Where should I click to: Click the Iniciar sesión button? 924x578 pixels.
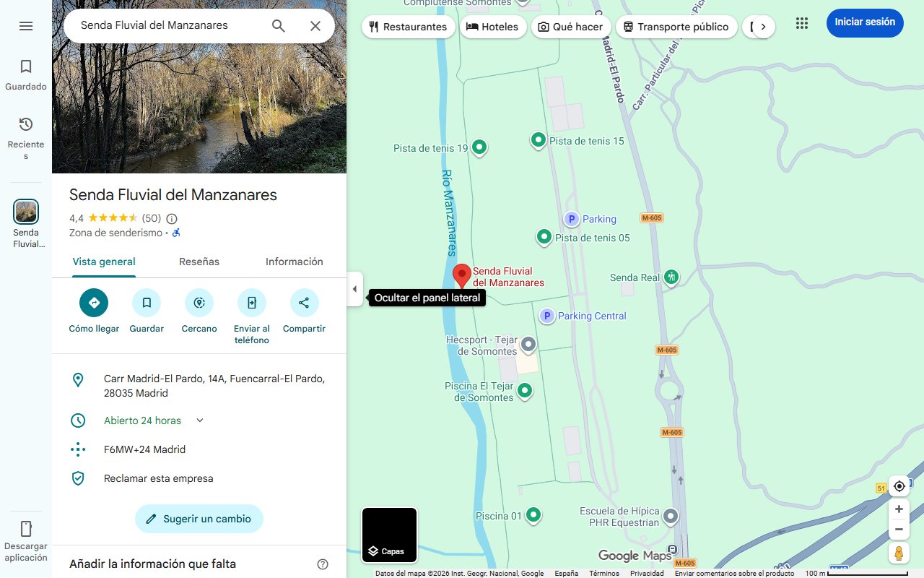click(865, 22)
